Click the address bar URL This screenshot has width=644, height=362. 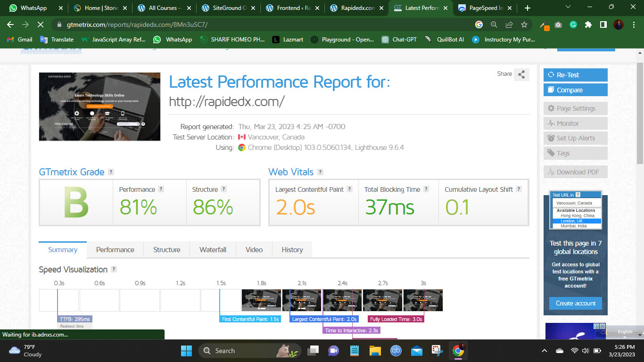pos(137,25)
